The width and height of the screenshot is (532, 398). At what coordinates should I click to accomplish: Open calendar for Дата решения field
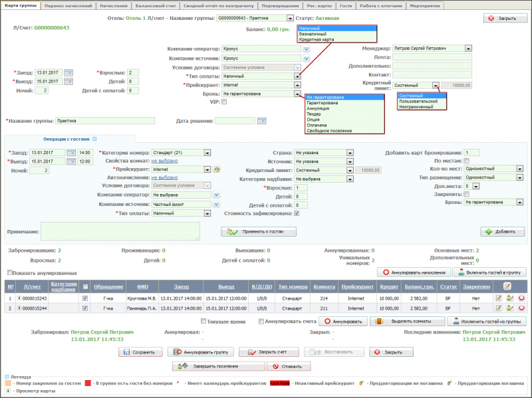(x=261, y=121)
